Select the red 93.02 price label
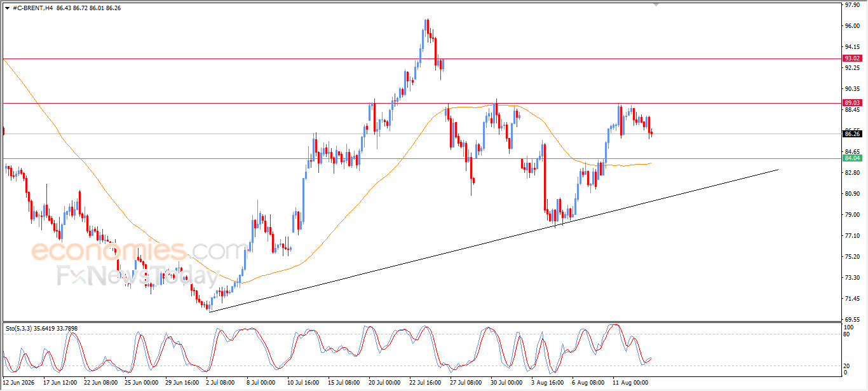868x391 pixels. 851,58
